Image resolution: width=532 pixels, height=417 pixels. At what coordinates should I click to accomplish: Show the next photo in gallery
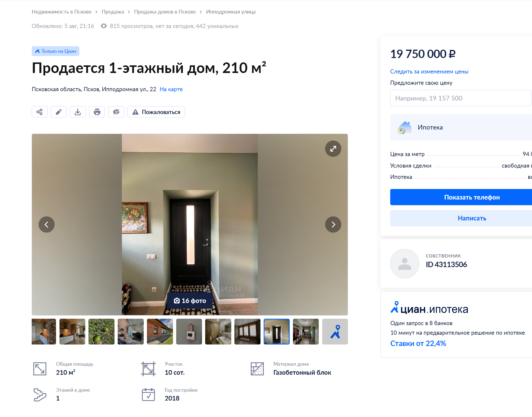click(333, 224)
